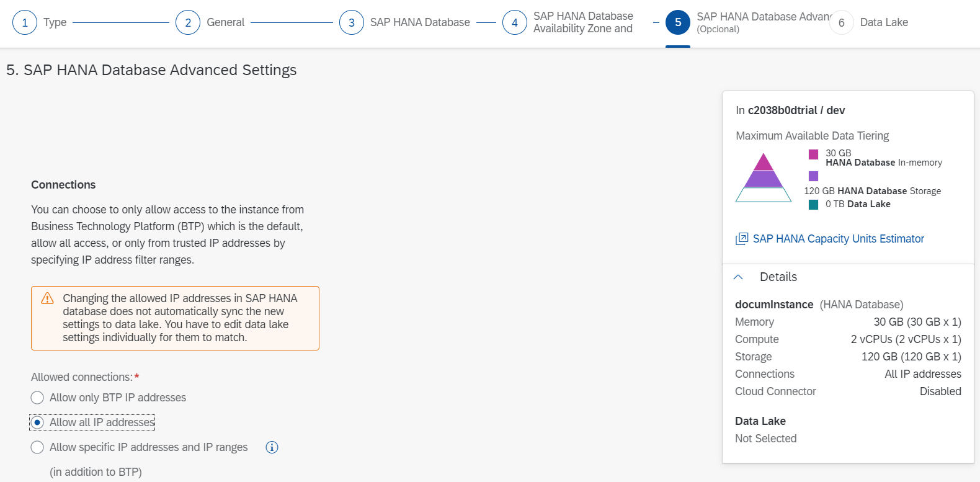The width and height of the screenshot is (980, 482).
Task: Go to the General wizard step label
Action: click(226, 22)
